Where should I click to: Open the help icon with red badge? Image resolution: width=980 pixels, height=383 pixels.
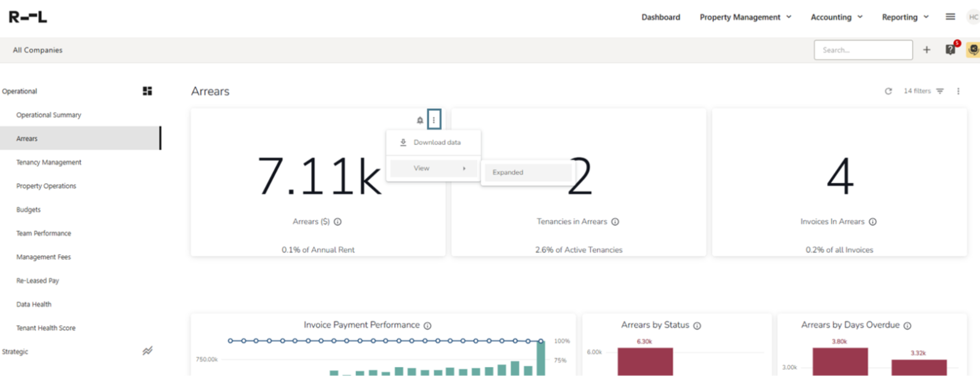950,50
